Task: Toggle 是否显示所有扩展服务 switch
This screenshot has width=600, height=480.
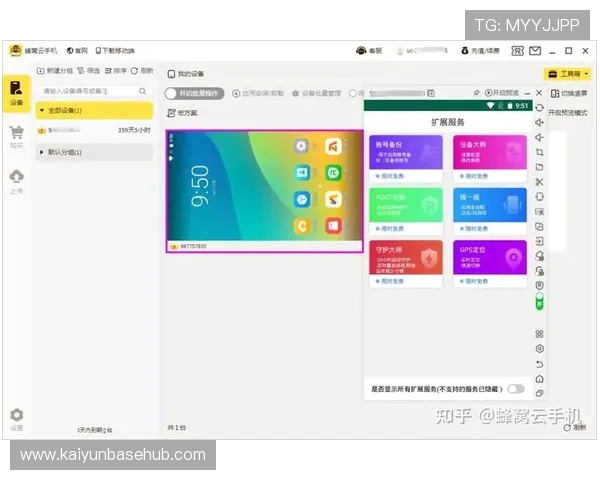Action: coord(516,389)
